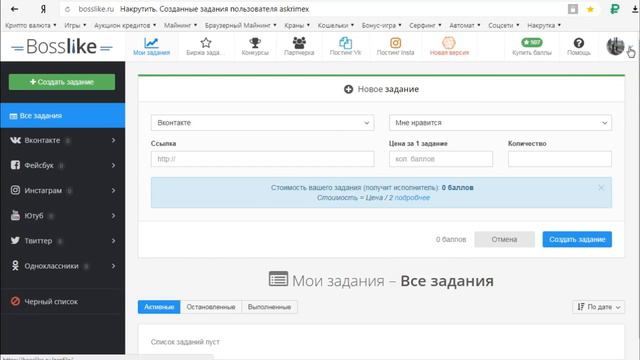Open Биржа заданий star icon

point(206,43)
